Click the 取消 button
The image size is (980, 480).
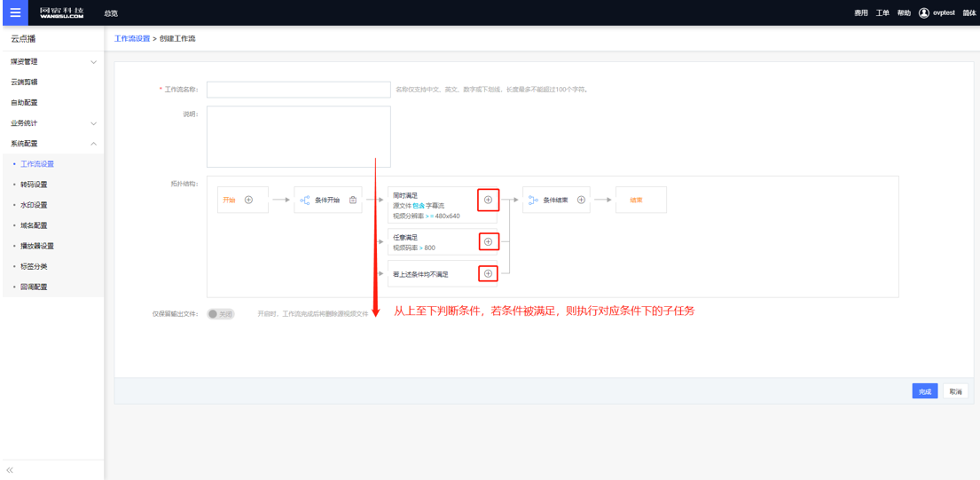tap(956, 391)
